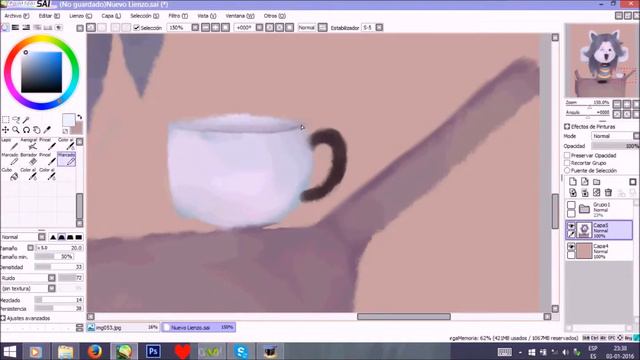Select the magic wand tool
Image resolution: width=640 pixels, height=360 pixels.
pyautogui.click(x=26, y=120)
